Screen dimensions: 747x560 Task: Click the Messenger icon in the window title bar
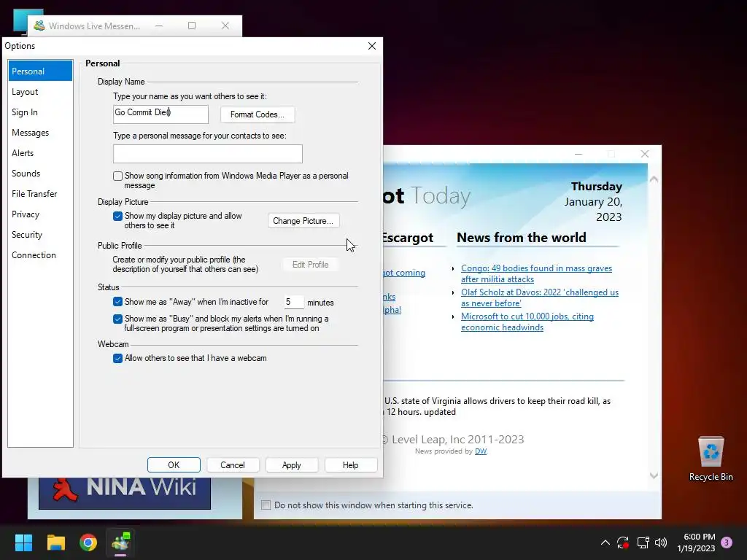39,26
